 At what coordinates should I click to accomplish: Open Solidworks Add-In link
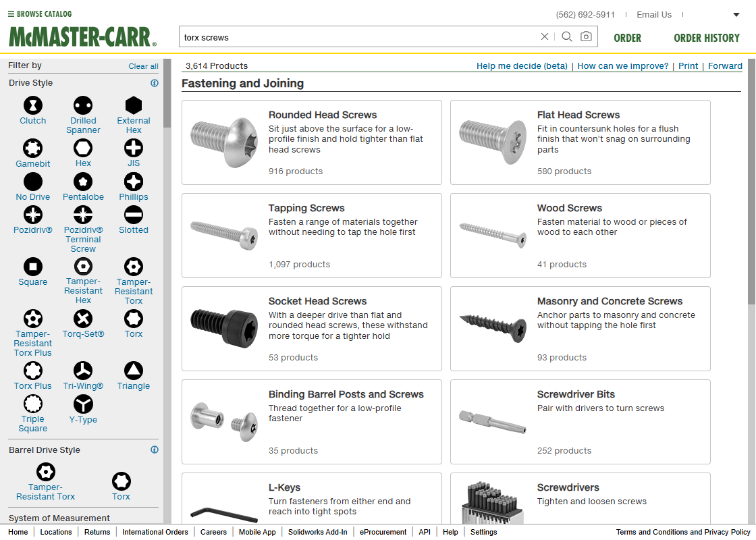pos(317,532)
